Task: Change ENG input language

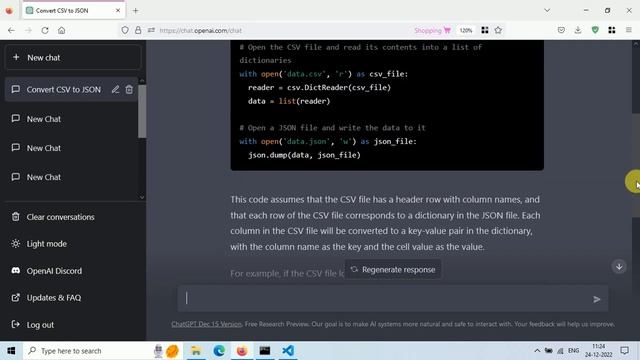Action: [573, 351]
